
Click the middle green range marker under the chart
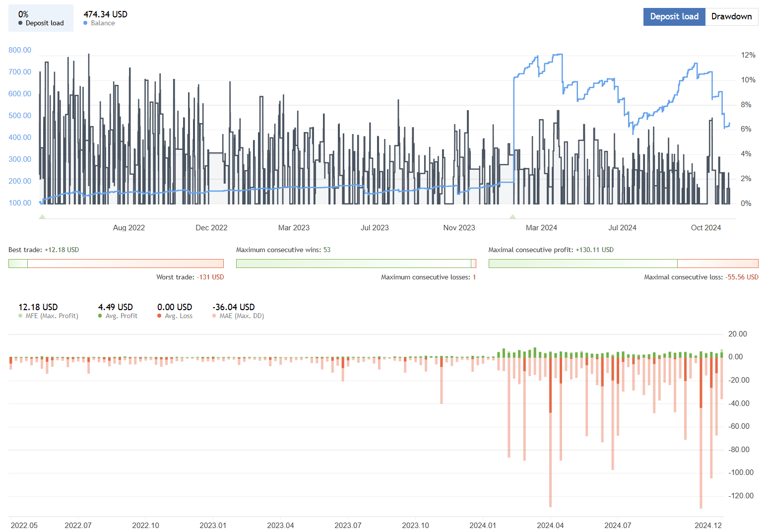(513, 216)
